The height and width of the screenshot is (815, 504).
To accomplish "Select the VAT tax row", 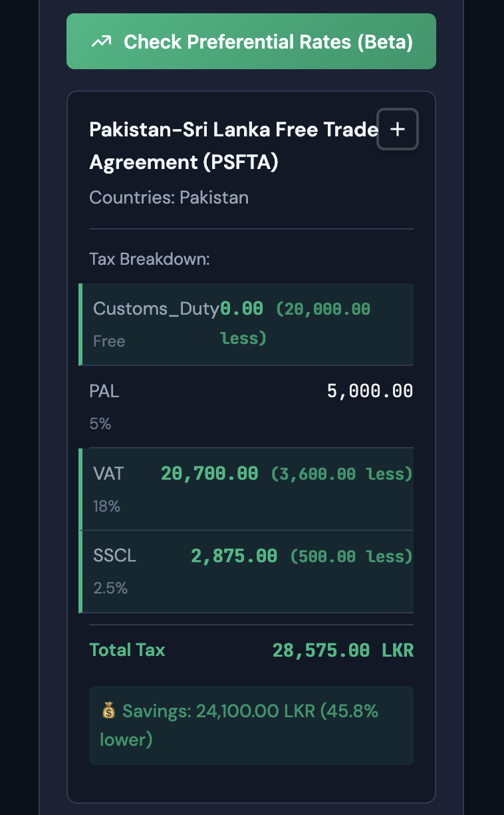I will tap(246, 489).
